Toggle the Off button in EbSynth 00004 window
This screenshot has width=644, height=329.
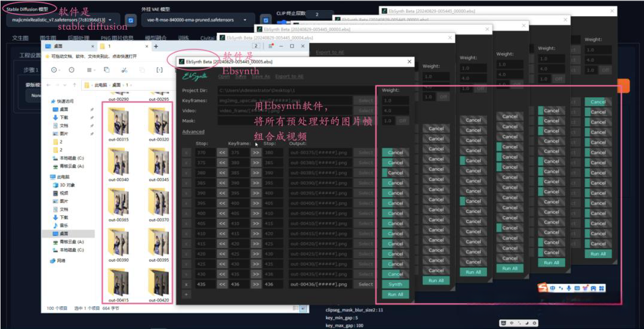443,97
